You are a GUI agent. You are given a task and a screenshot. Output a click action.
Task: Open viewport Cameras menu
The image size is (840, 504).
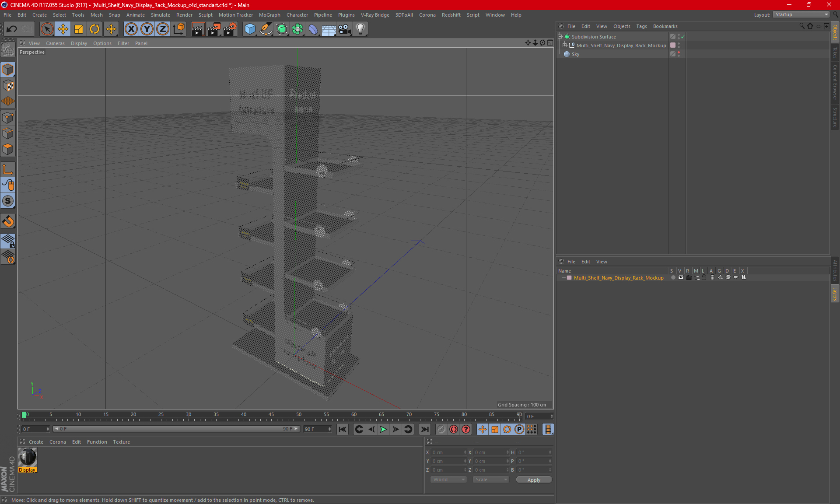coord(55,43)
